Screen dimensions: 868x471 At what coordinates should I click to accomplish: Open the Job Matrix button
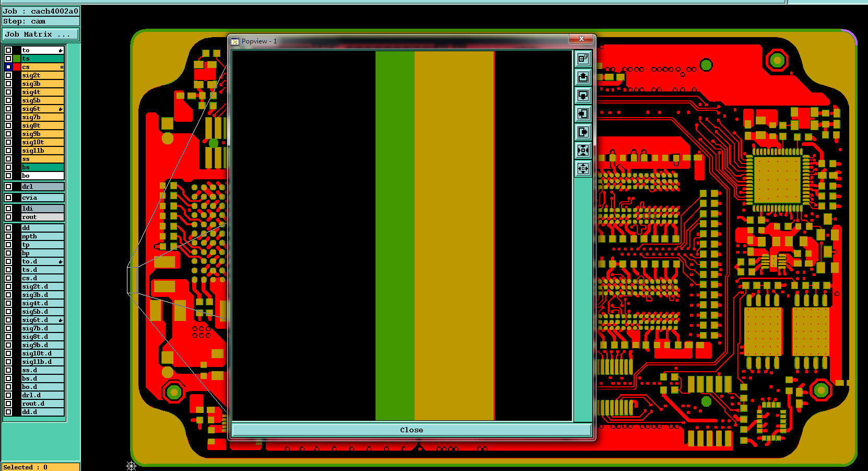pos(41,35)
